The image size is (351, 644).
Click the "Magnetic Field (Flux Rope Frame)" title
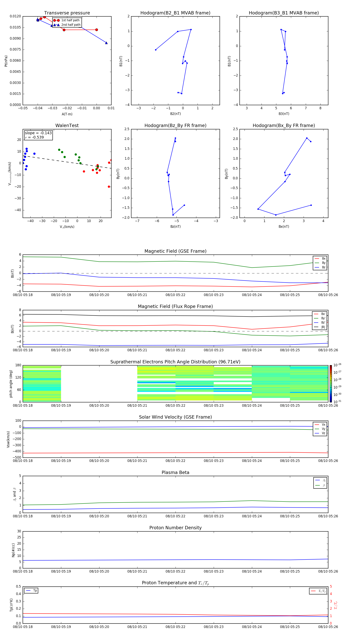tap(175, 307)
